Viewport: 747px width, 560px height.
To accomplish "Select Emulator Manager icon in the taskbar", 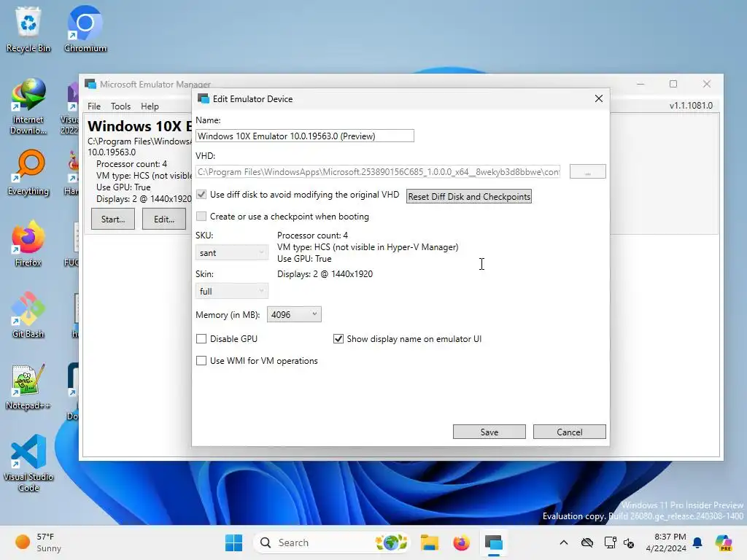I will point(494,542).
